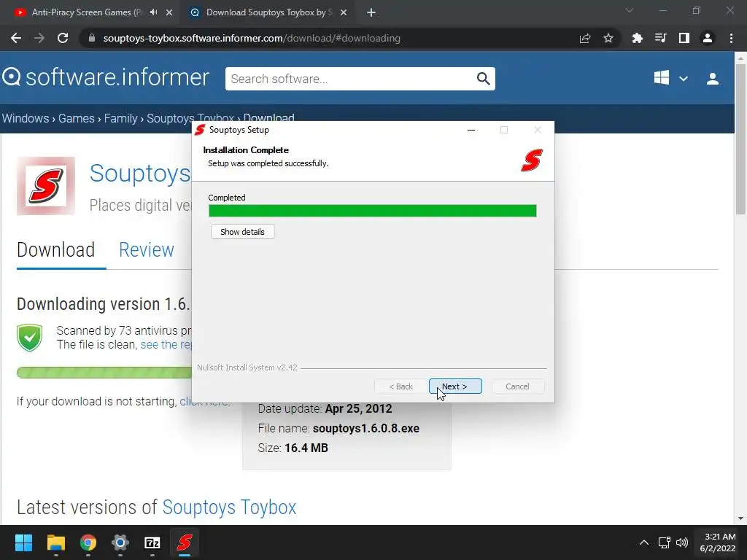Select the address bar URL
The height and width of the screenshot is (560, 747).
coord(252,38)
